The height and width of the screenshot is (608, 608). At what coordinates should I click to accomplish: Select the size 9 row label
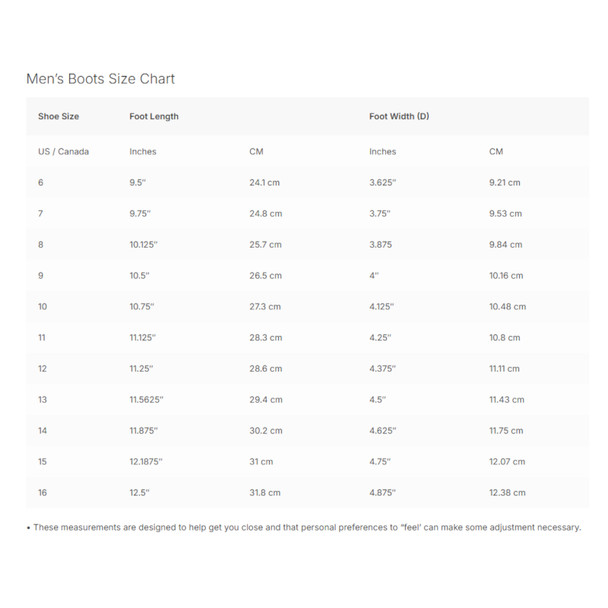(x=41, y=276)
